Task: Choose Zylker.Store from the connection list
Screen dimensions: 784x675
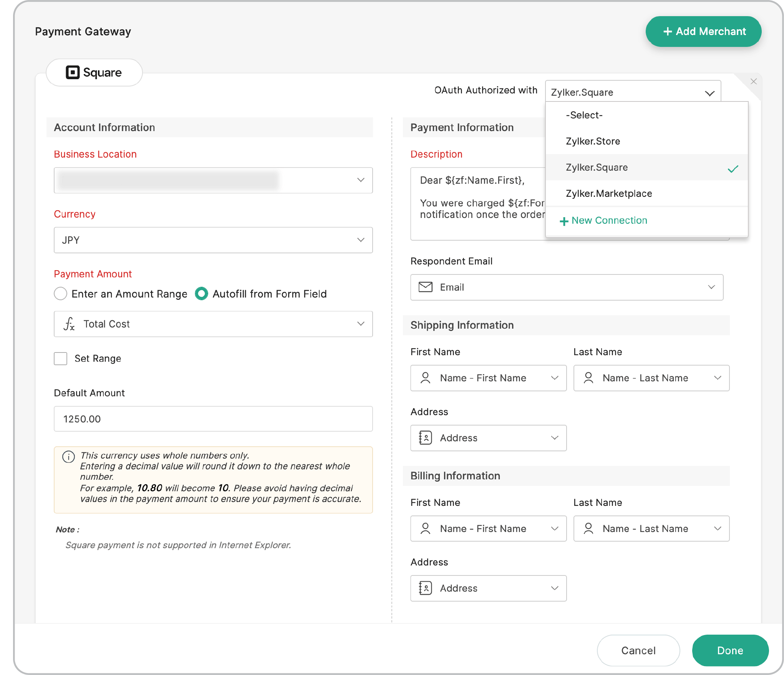Action: click(x=593, y=141)
